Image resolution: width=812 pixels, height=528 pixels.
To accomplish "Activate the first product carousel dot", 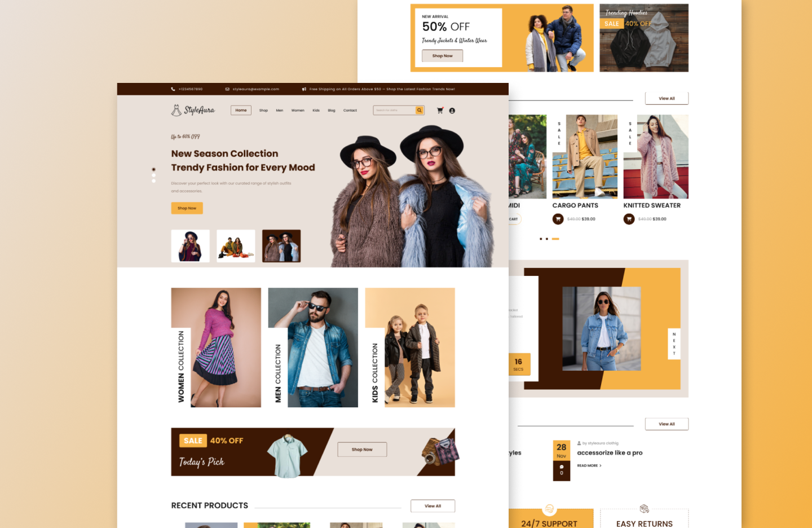I will pyautogui.click(x=540, y=239).
